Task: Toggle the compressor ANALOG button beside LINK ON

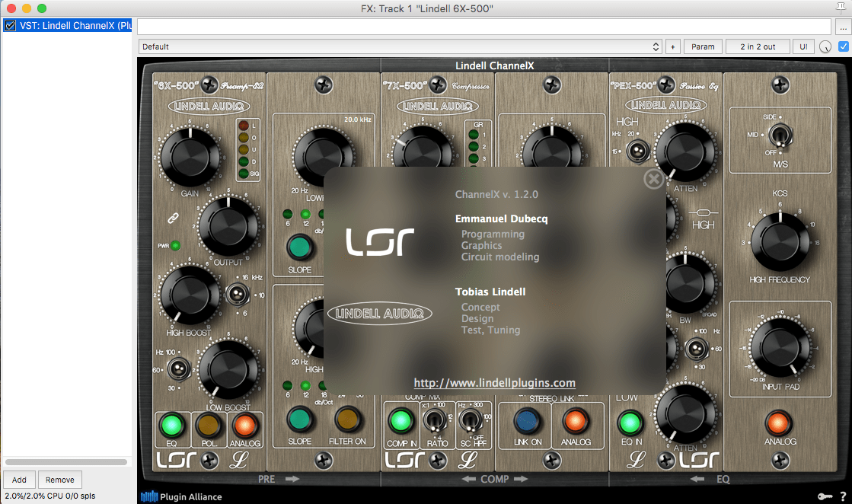Action: pyautogui.click(x=575, y=421)
